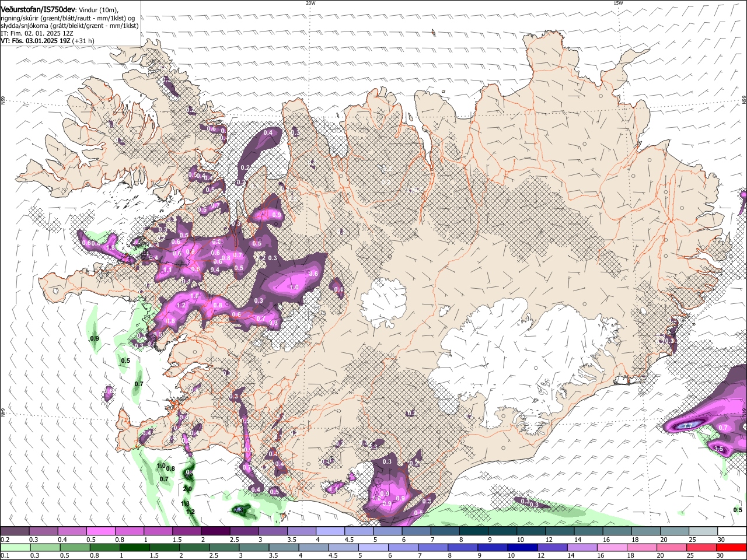Click the light pink 16–18 rain scale swatch
The width and height of the screenshot is (747, 560).
click(611, 547)
